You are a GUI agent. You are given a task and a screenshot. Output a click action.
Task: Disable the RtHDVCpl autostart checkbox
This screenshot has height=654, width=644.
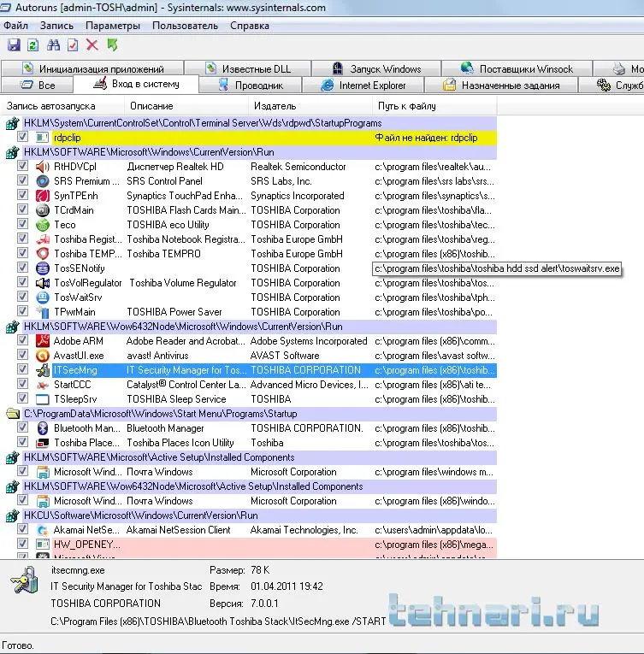tap(23, 167)
